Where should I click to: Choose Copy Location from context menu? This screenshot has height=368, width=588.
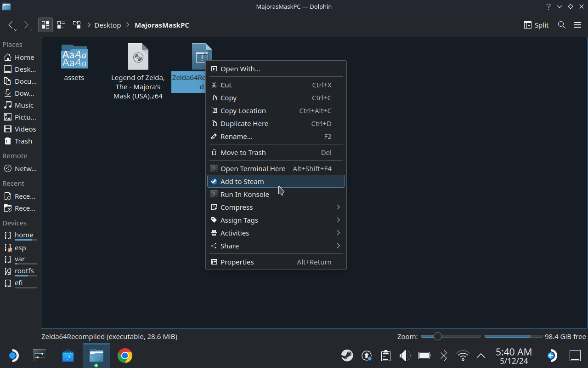point(276,111)
